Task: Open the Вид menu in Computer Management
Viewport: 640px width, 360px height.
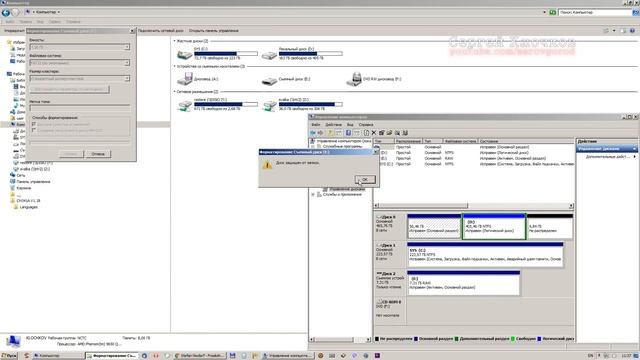Action: click(350, 124)
